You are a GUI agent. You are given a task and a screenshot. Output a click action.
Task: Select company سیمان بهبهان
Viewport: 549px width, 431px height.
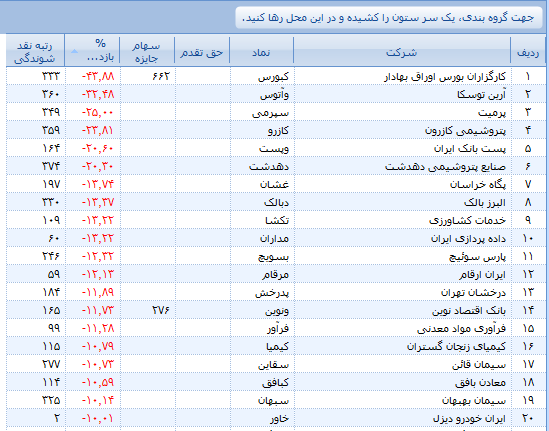474,401
